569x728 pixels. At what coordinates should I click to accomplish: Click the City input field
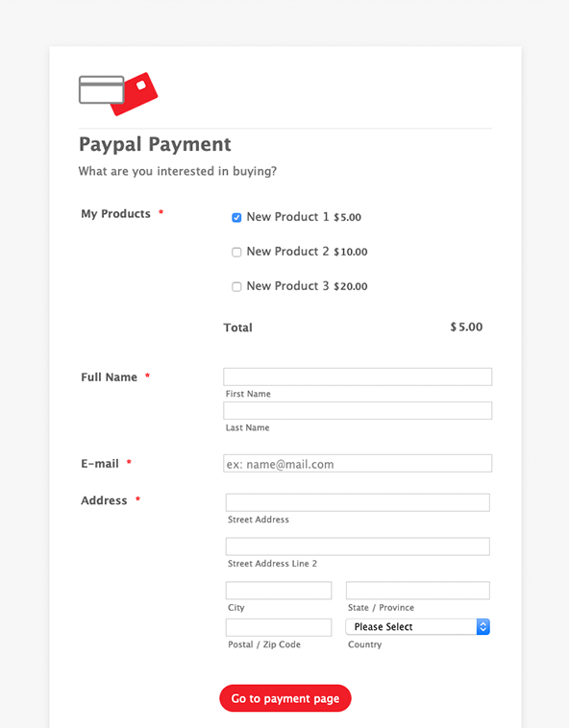point(279,590)
